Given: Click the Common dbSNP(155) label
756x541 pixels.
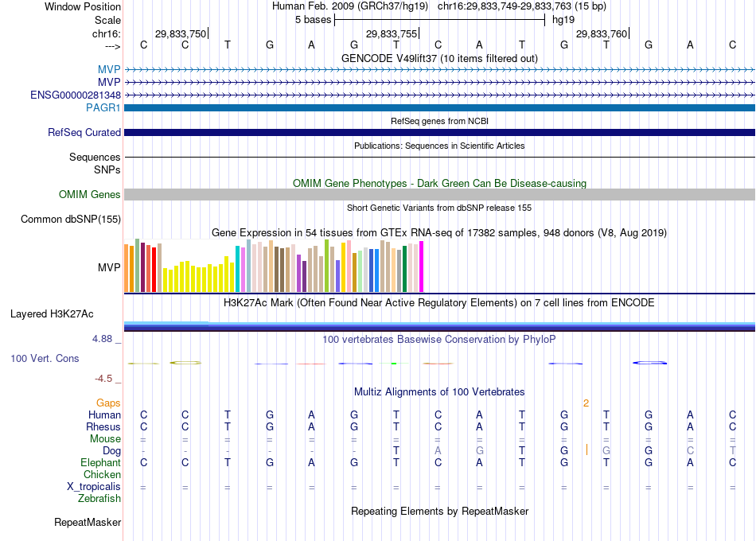Looking at the screenshot, I should coord(71,219).
